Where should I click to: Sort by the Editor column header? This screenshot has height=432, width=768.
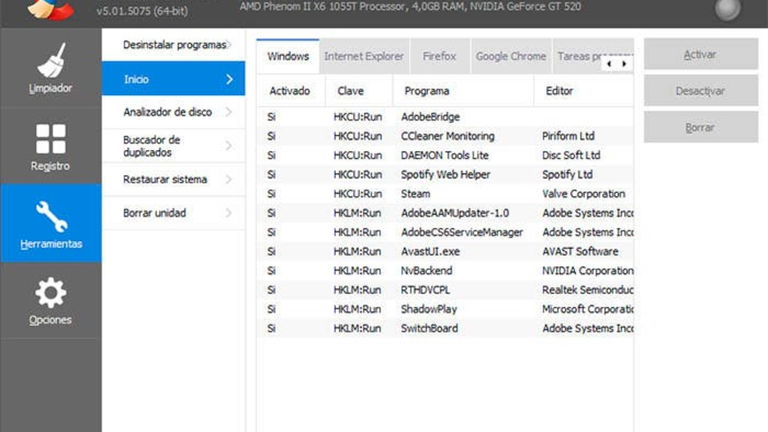click(583, 91)
